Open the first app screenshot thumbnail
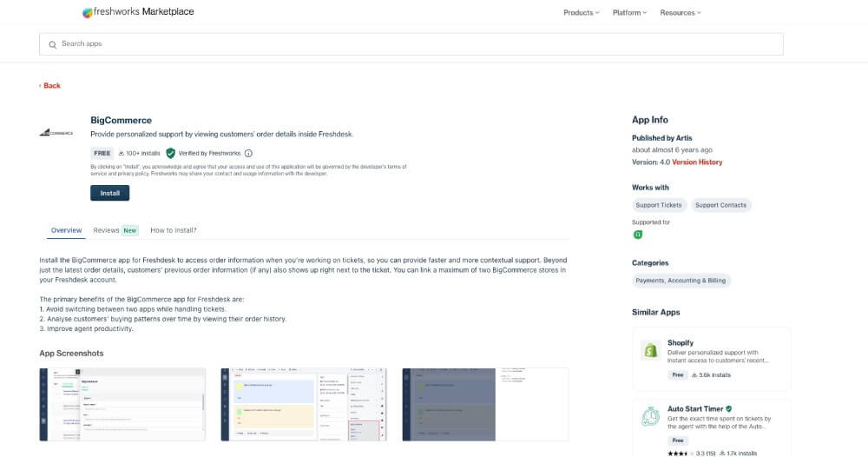Viewport: 868px width, 457px height. coord(122,404)
